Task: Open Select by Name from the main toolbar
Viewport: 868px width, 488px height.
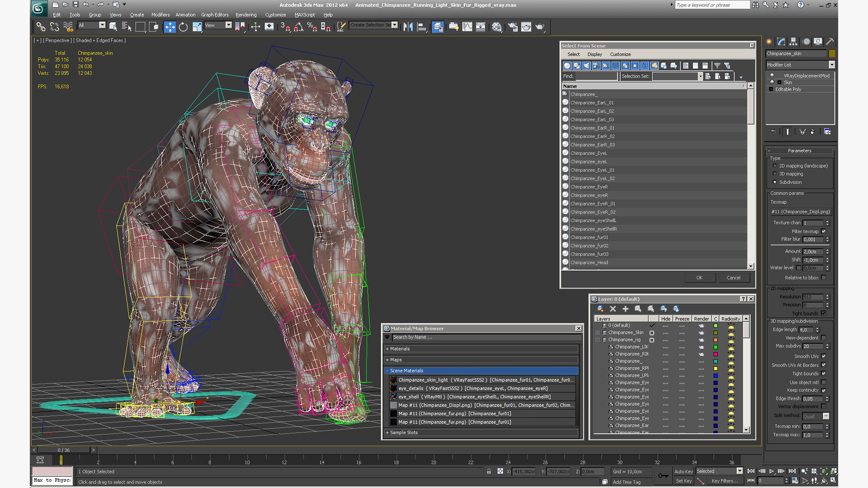Action: (x=127, y=27)
